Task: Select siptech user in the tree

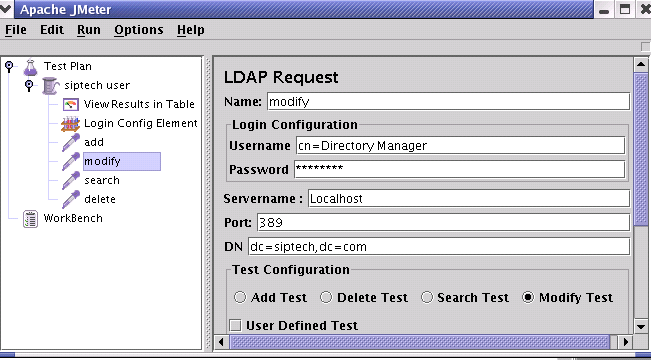Action: coord(97,86)
